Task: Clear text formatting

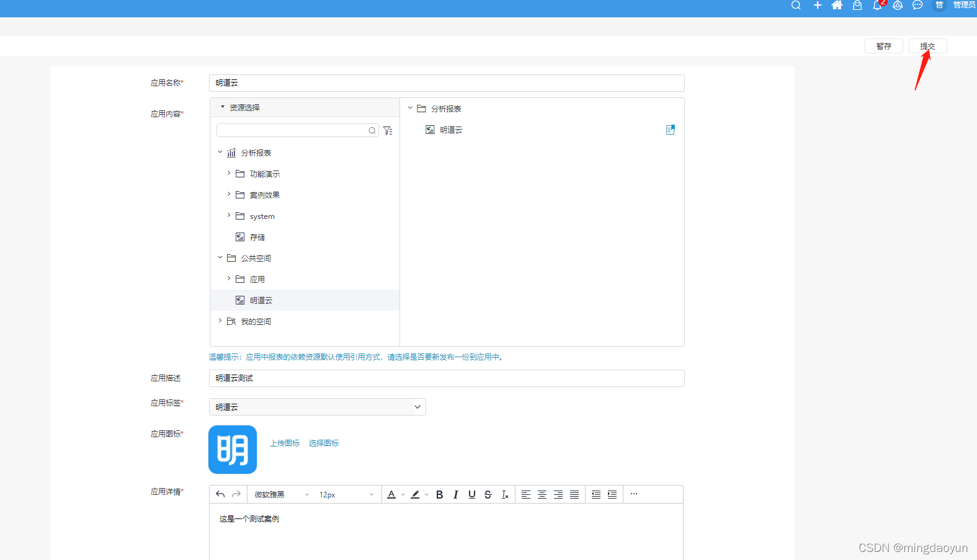Action: (505, 494)
